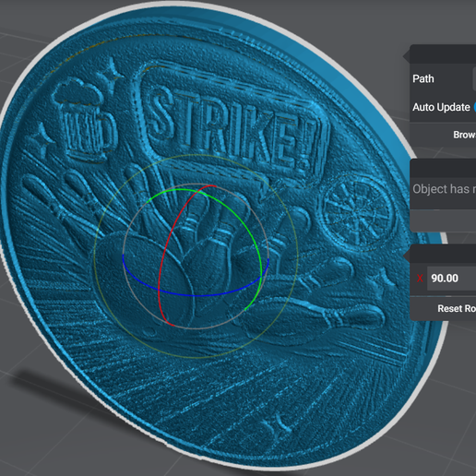The width and height of the screenshot is (476, 476).
Task: Click the X rotation value field showing 90.00
Action: tap(451, 279)
